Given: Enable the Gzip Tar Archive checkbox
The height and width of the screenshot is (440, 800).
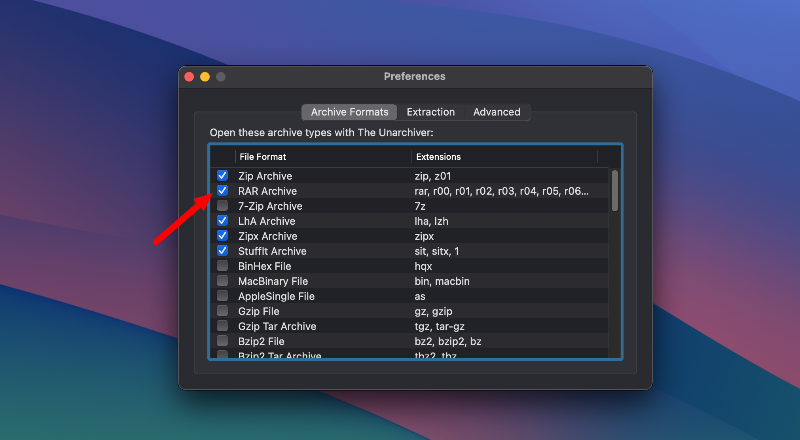Looking at the screenshot, I should 222,326.
